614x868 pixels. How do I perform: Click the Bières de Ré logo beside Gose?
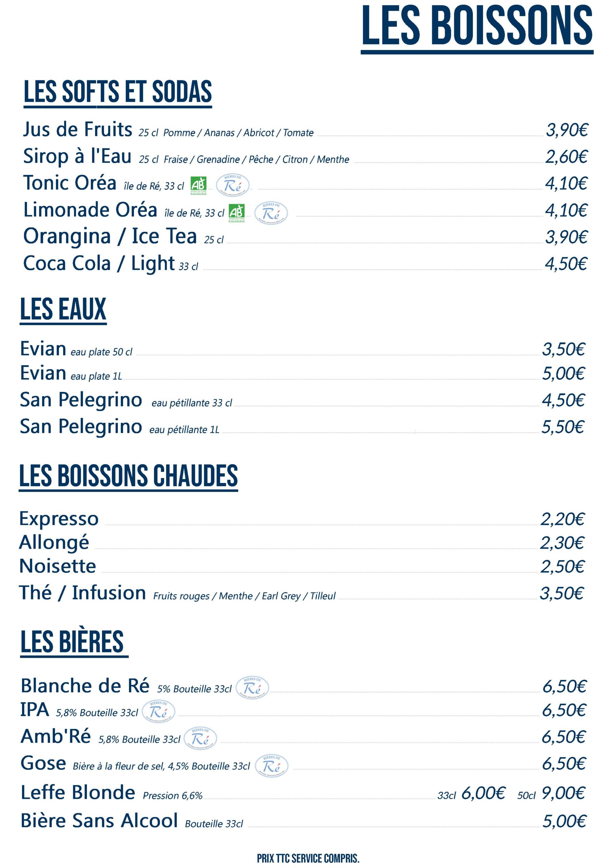coord(271,766)
